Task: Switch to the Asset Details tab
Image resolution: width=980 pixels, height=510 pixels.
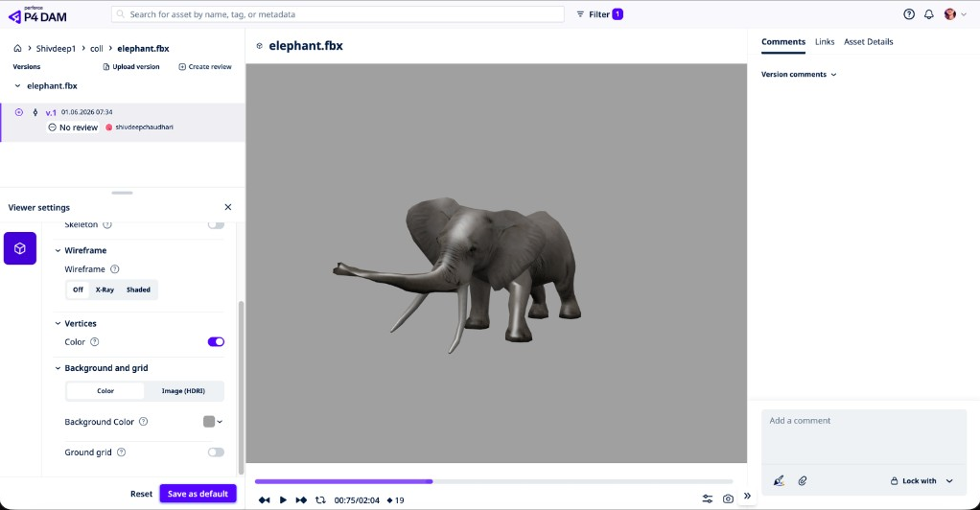Action: click(x=868, y=42)
